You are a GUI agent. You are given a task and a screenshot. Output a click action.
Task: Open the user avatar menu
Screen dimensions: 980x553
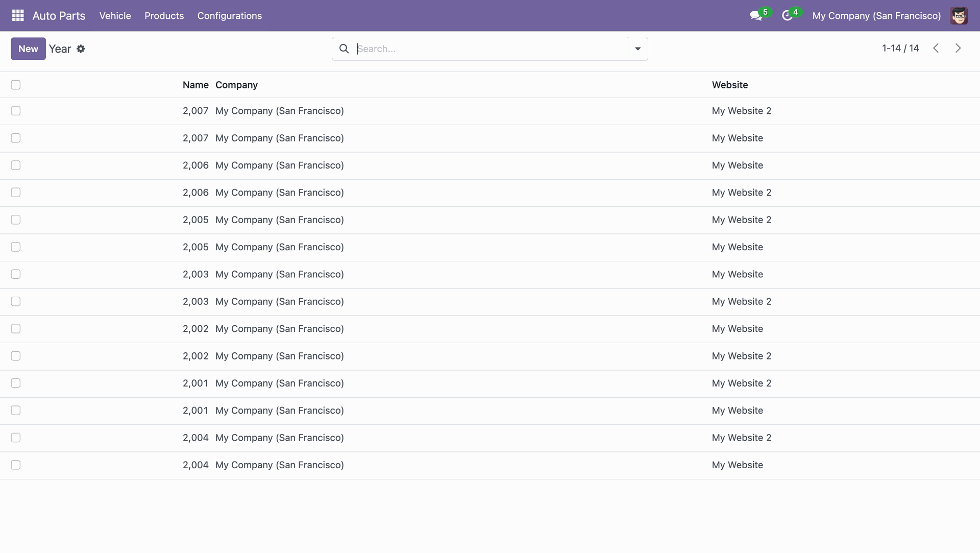coord(959,16)
